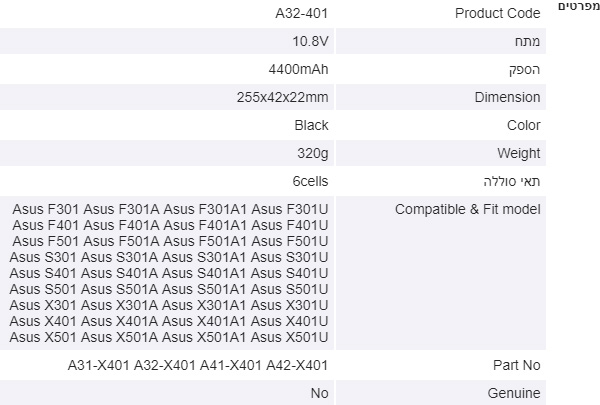Select the 6cells value
600x405 pixels.
310,181
